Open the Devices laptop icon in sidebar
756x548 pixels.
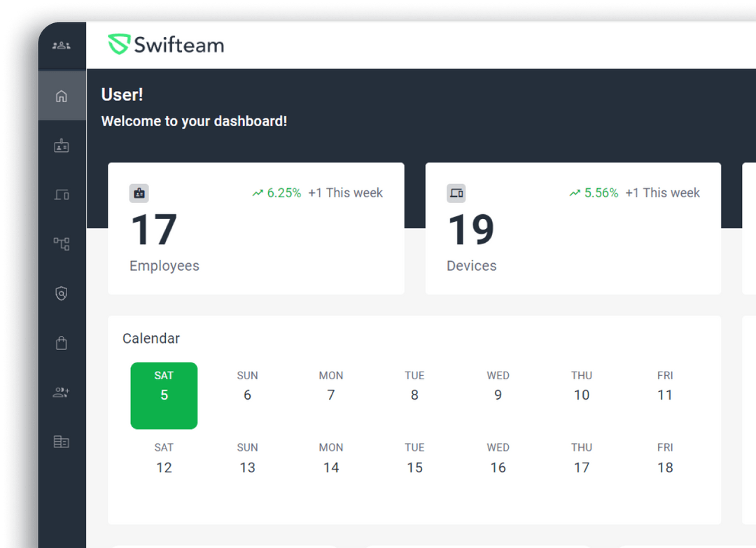[x=62, y=195]
